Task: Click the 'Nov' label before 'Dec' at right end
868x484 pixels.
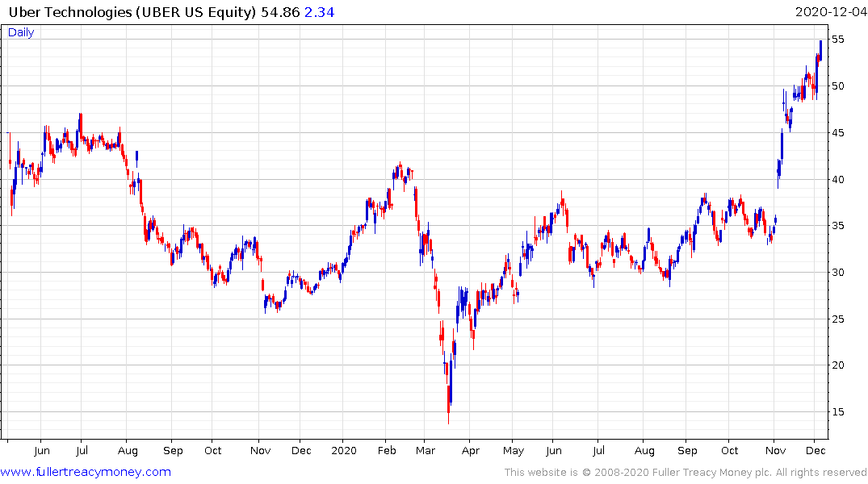Action: point(776,450)
